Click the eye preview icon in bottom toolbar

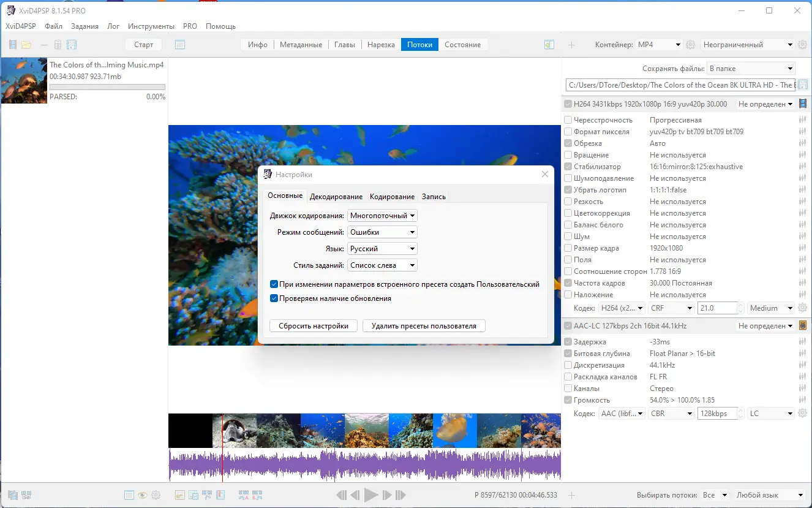pos(142,495)
